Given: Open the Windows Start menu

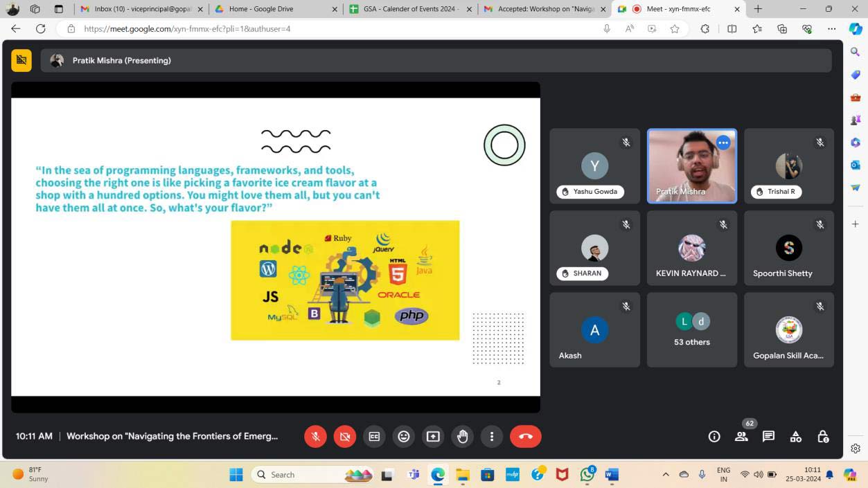Looking at the screenshot, I should [236, 474].
